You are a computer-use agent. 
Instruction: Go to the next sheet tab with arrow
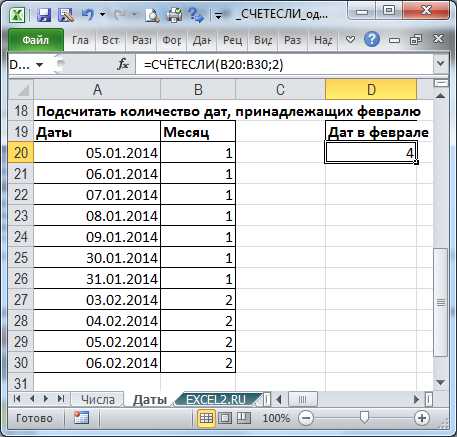point(46,398)
